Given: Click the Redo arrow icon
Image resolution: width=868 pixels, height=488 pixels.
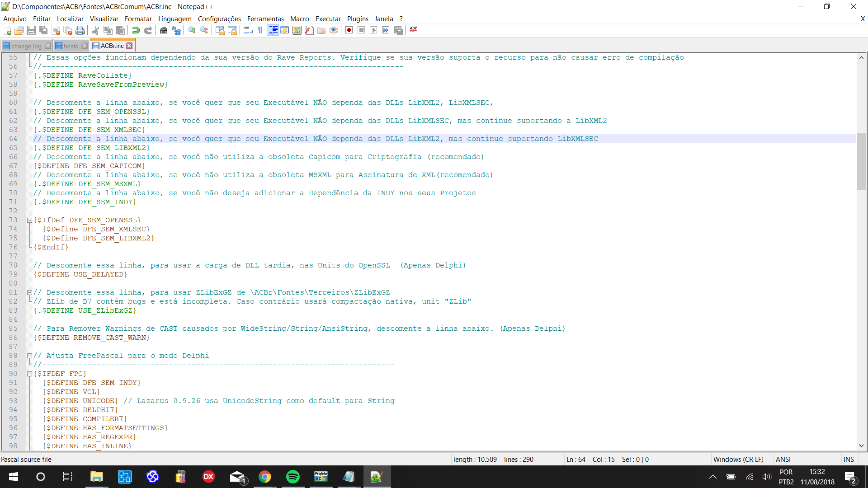Looking at the screenshot, I should (148, 30).
